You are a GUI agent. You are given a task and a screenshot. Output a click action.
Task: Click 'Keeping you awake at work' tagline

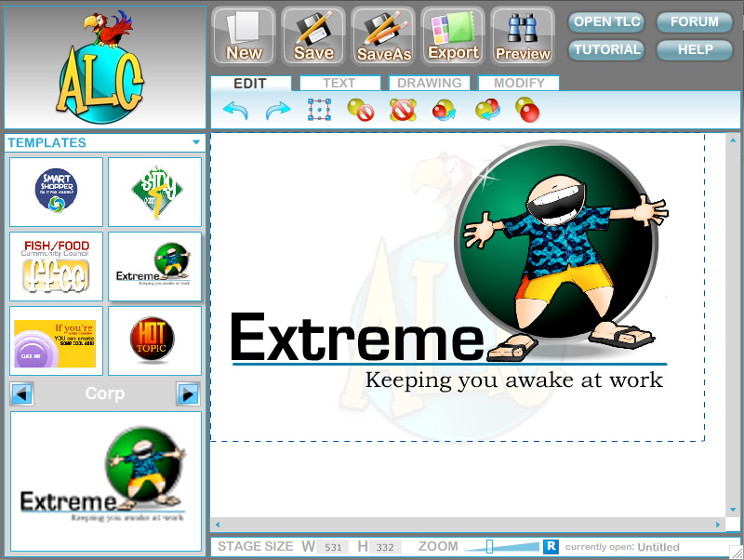[514, 380]
